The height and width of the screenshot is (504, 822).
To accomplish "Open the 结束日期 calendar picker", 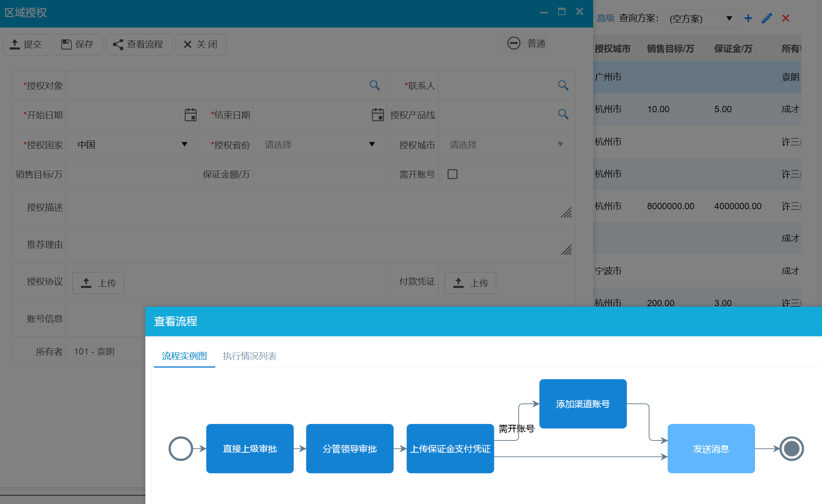I will (378, 115).
